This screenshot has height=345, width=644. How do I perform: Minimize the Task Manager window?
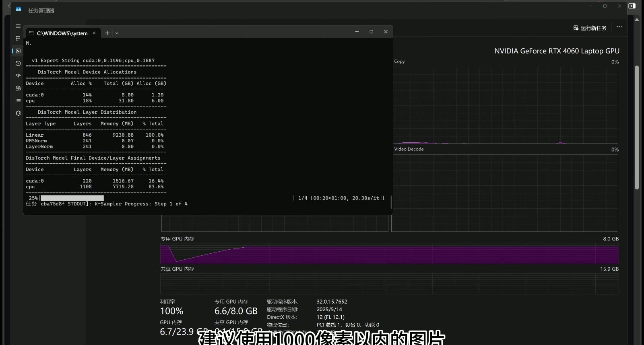click(590, 6)
